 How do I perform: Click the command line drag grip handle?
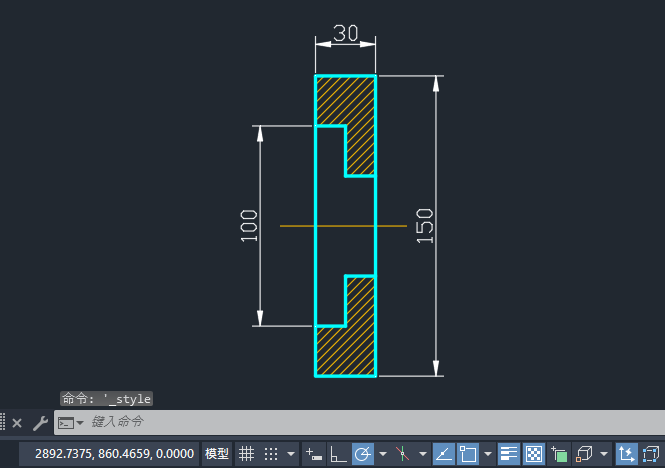point(3,422)
